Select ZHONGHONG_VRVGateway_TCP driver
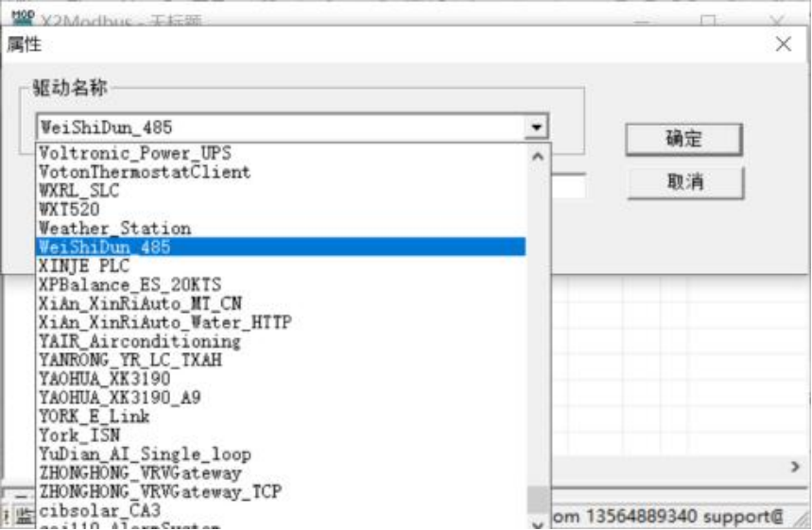This screenshot has width=812, height=530. (x=281, y=491)
